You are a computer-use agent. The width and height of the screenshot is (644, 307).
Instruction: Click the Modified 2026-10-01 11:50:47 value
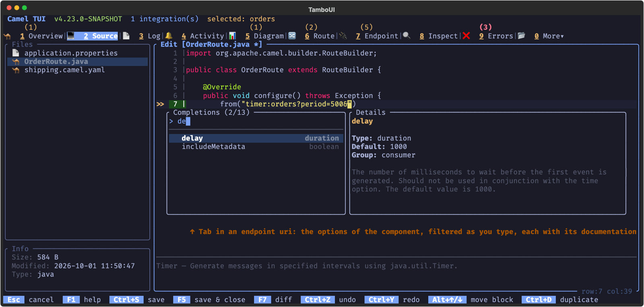94,266
